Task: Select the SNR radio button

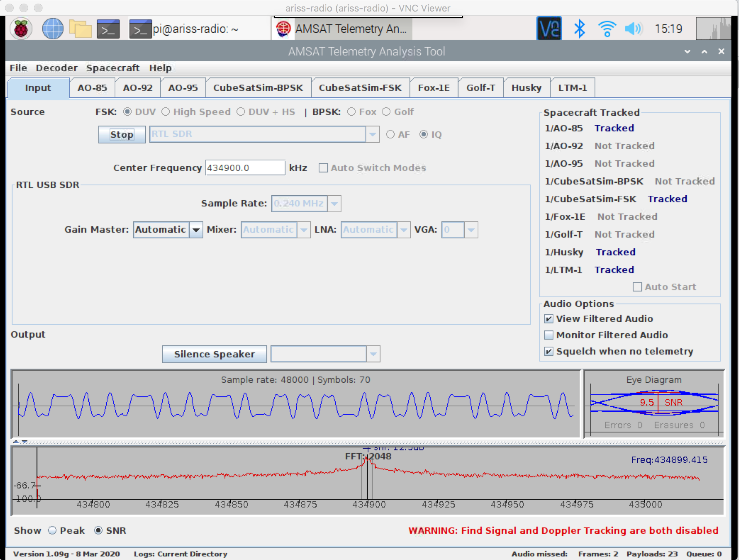Action: (x=98, y=530)
